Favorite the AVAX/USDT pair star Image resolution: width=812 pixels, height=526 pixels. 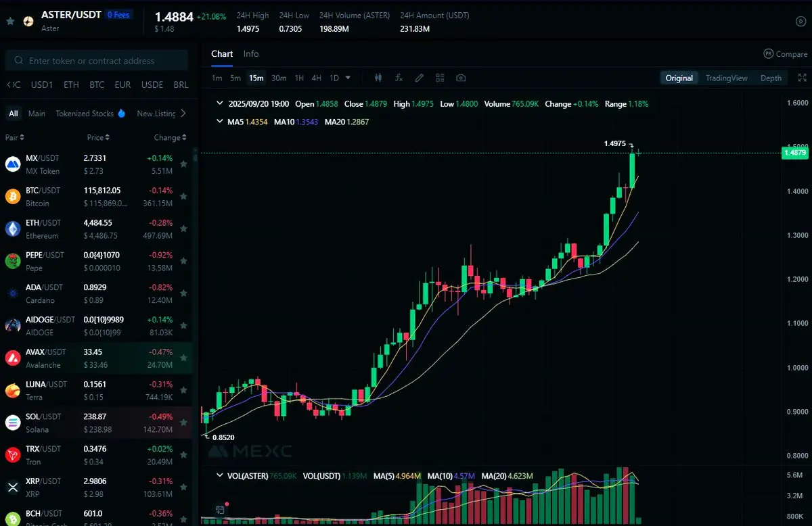183,358
